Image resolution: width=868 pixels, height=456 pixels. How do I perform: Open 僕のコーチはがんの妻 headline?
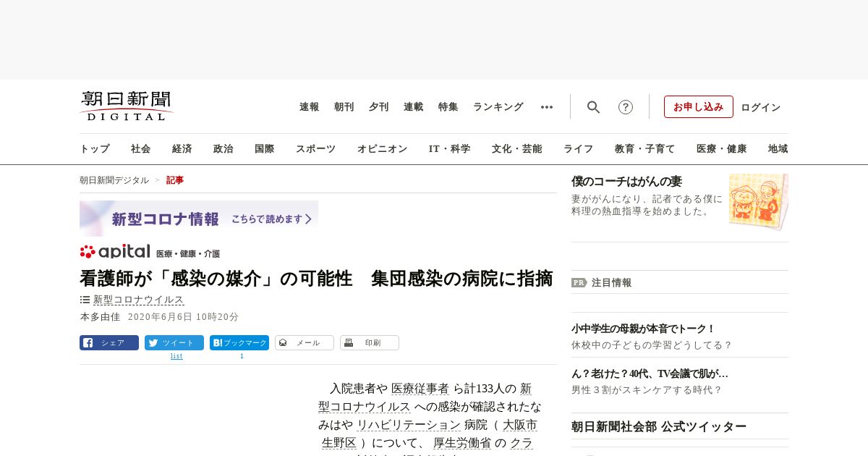pos(626,182)
